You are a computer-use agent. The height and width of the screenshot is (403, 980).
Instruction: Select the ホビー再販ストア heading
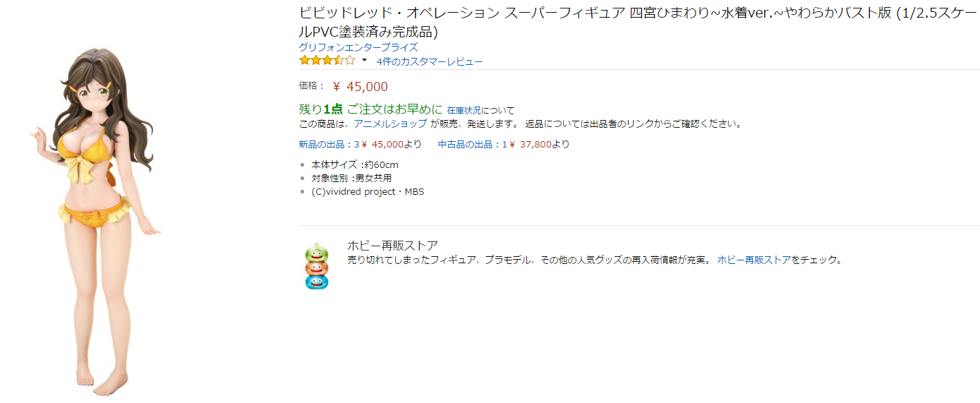tap(392, 245)
